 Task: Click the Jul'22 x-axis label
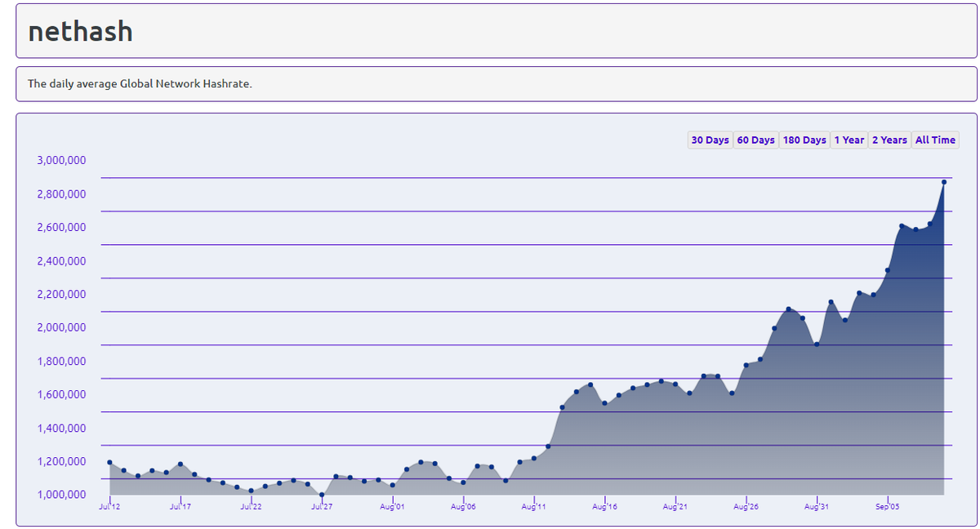(x=252, y=507)
